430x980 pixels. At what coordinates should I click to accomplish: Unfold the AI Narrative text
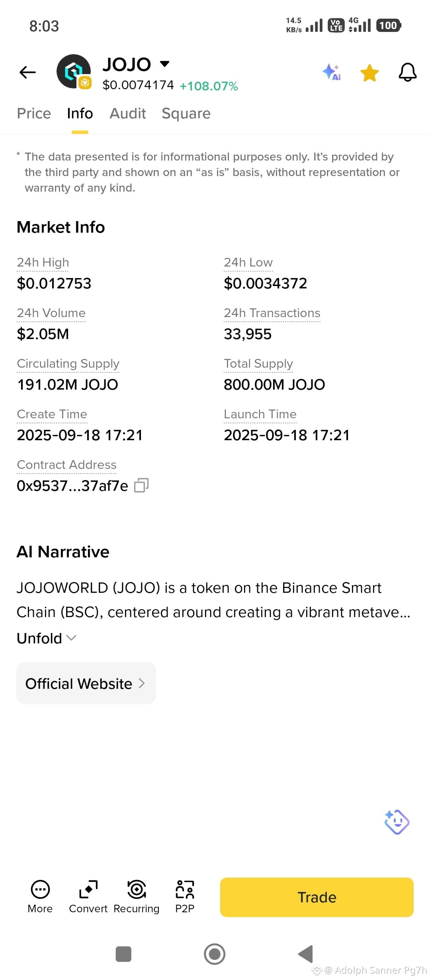click(x=47, y=638)
